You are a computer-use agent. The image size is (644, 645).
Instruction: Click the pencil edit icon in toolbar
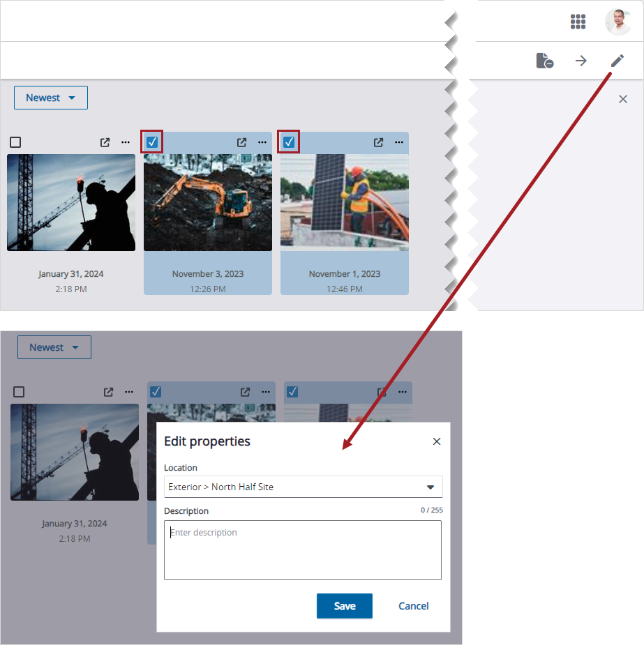[x=617, y=61]
